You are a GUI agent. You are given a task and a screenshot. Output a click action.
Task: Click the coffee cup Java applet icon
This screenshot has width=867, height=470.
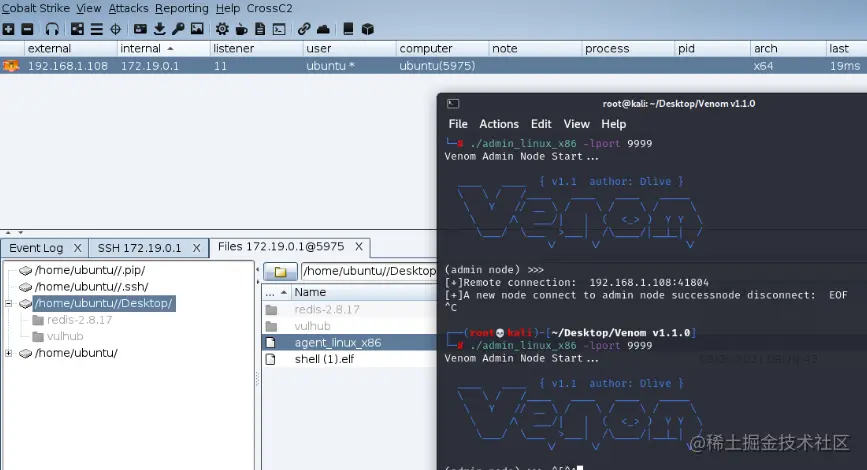241,29
